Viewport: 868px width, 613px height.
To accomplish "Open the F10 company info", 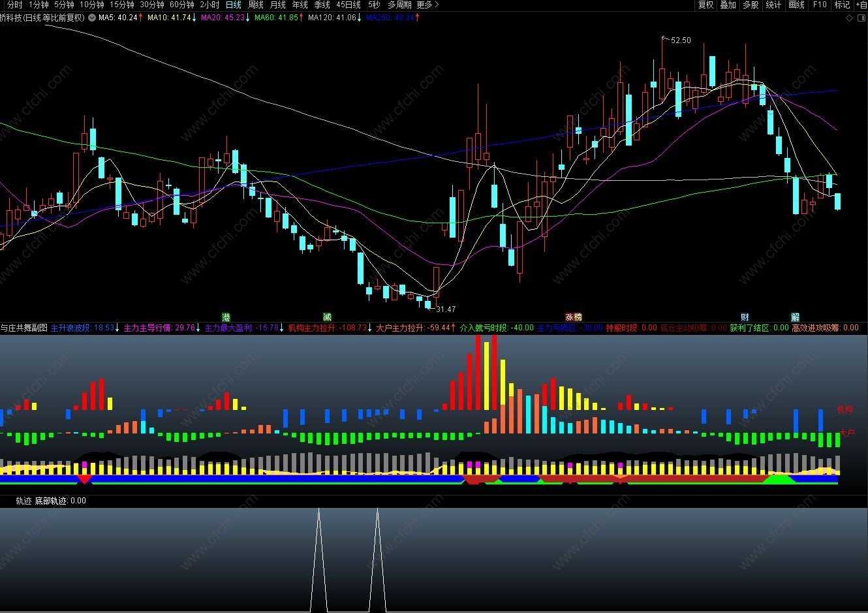I will pos(820,5).
